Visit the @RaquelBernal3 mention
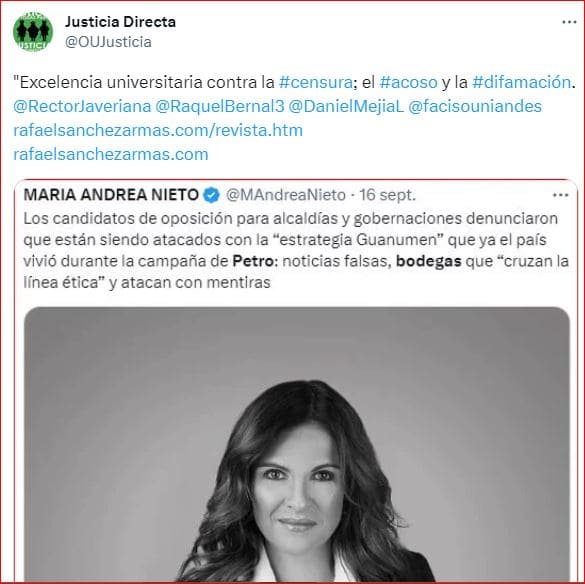This screenshot has width=585, height=584. 219,106
